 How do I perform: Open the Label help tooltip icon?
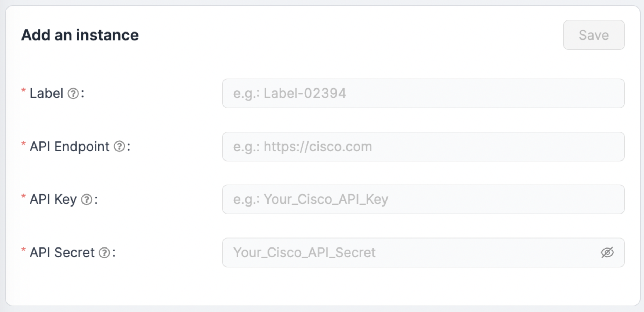73,94
